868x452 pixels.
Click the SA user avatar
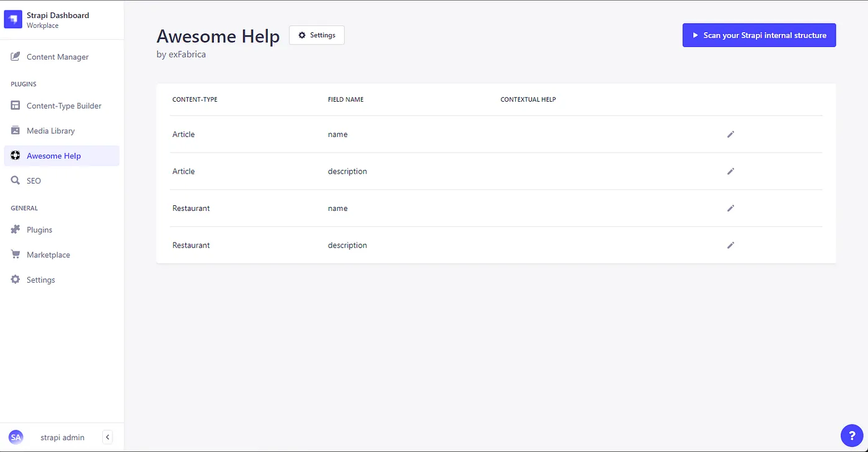[15, 437]
